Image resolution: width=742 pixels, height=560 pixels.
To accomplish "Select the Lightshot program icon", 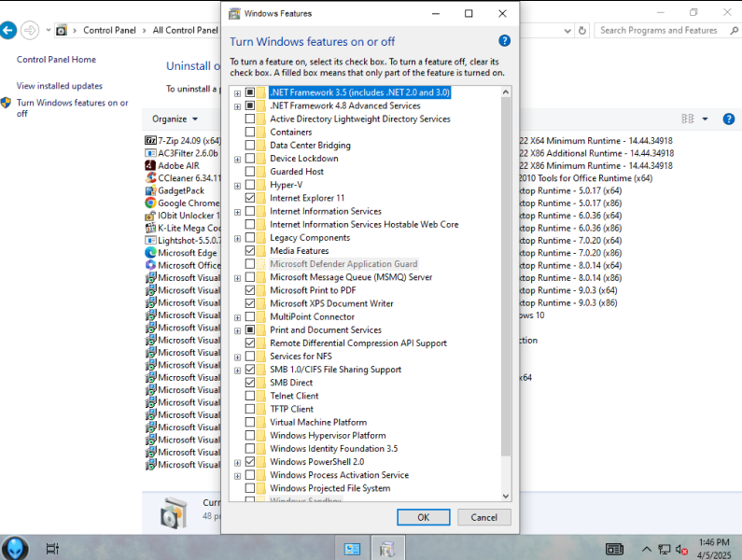I will [150, 241].
